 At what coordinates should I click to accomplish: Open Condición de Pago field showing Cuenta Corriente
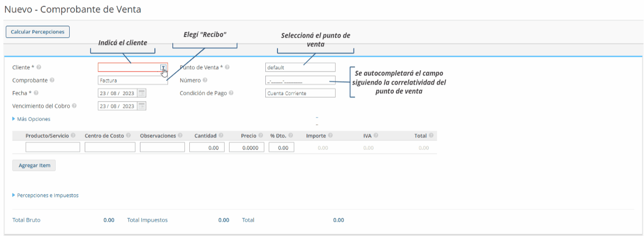pos(300,93)
